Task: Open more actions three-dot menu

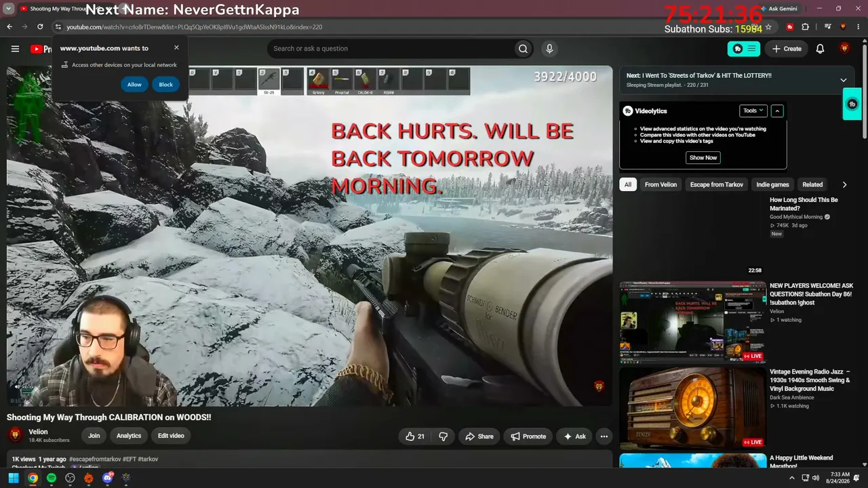Action: pos(604,436)
